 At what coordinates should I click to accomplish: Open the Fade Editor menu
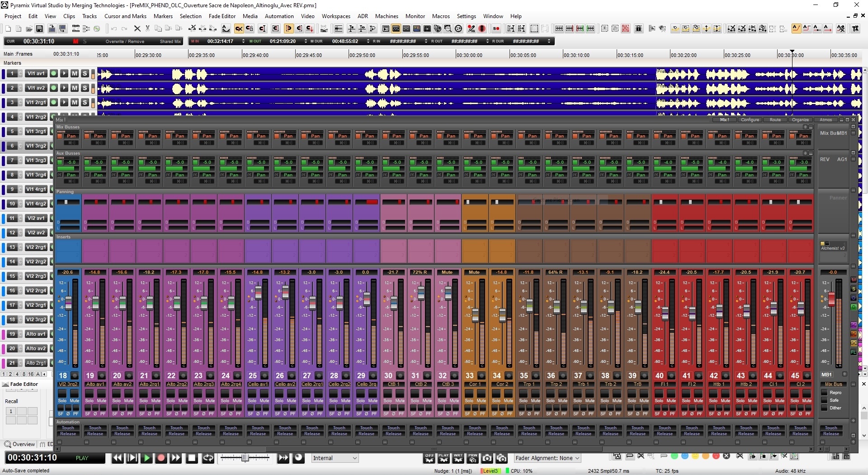pyautogui.click(x=222, y=16)
